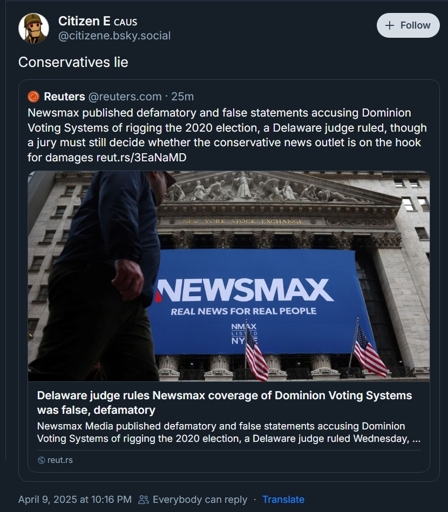Screen dimensions: 448x512
Task: Open the Citizen E display name
Action: [x=84, y=21]
